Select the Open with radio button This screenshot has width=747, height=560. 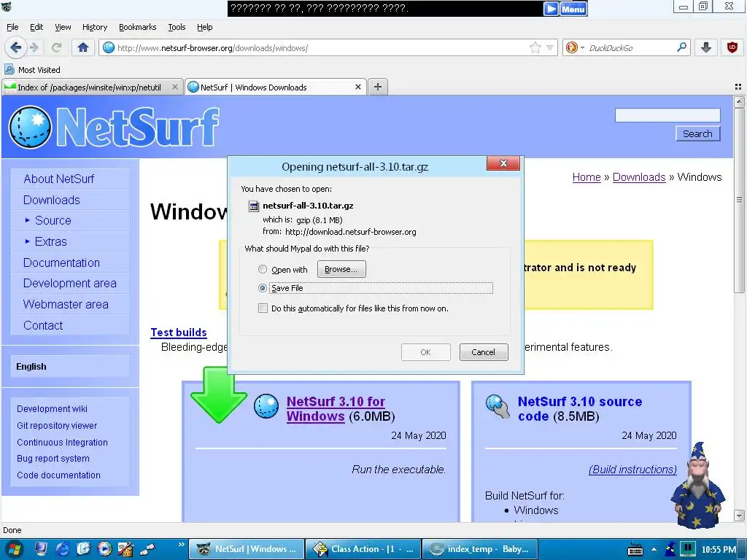[x=262, y=269]
